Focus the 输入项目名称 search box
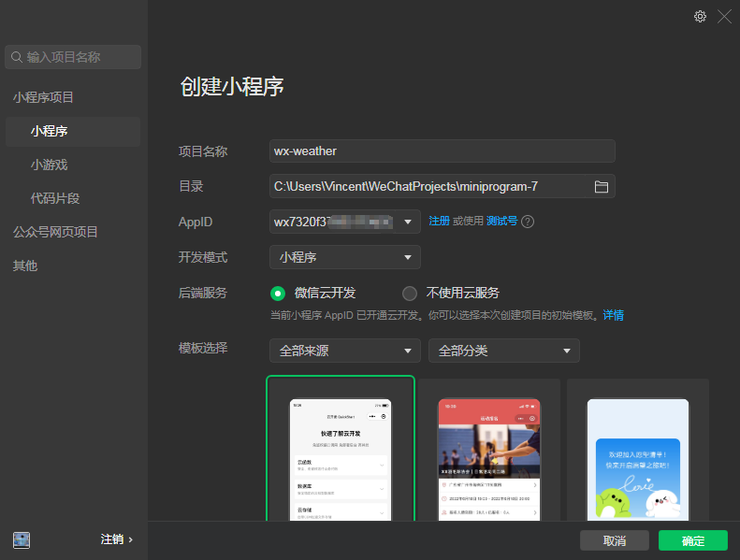This screenshot has width=740, height=560. [x=73, y=57]
